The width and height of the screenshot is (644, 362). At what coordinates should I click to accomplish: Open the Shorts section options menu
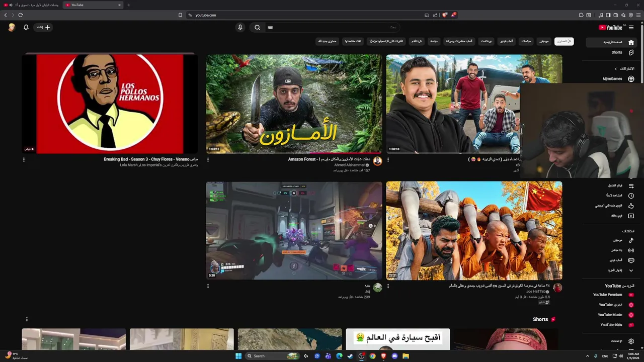[x=27, y=319]
